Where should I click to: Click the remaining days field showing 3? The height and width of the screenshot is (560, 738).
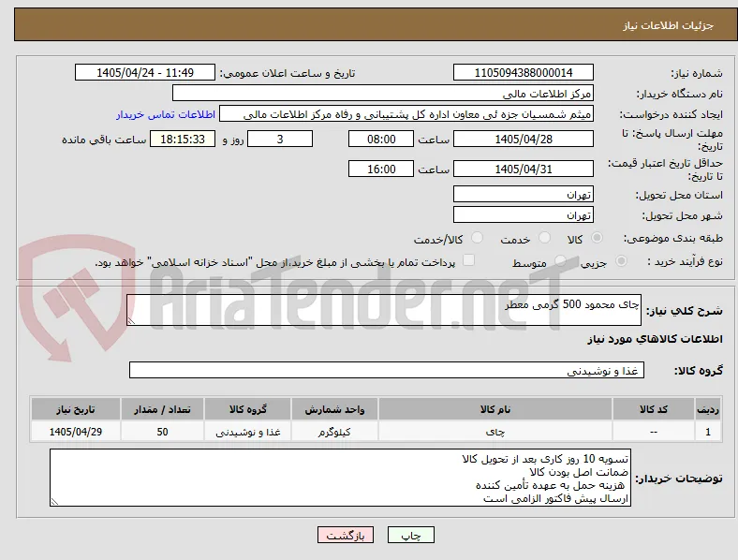pyautogui.click(x=280, y=139)
